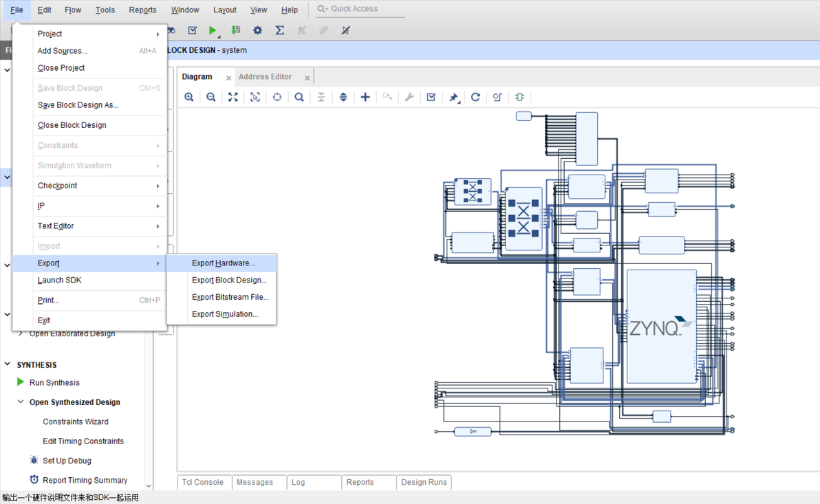820x504 pixels.
Task: Click the Regenerate Layout circular arrow icon
Action: tap(475, 97)
